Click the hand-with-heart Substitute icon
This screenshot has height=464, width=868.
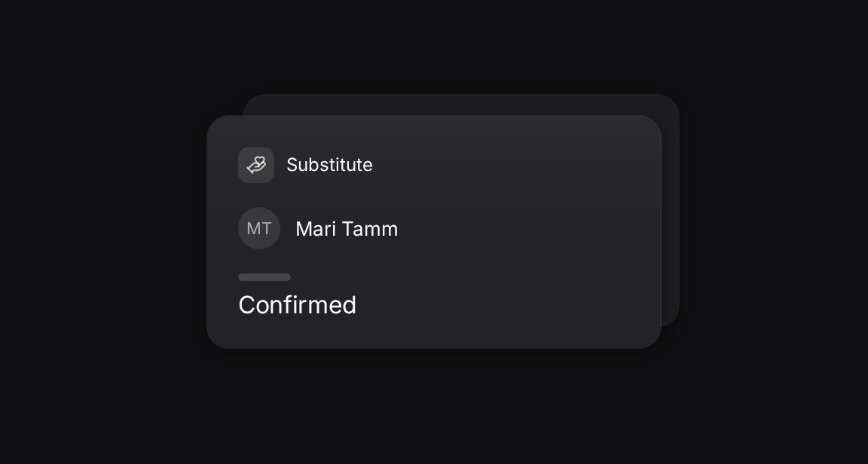256,165
